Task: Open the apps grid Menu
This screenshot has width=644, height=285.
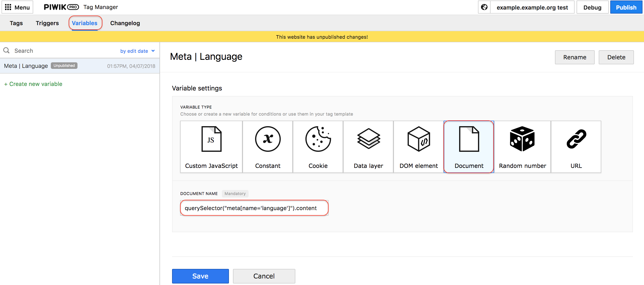Action: (17, 7)
